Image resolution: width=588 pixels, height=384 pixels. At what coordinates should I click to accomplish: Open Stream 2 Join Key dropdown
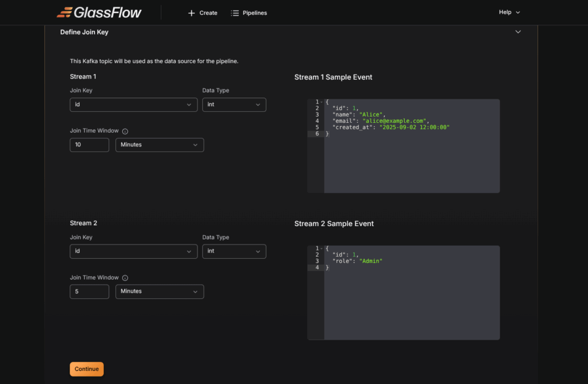pos(133,251)
